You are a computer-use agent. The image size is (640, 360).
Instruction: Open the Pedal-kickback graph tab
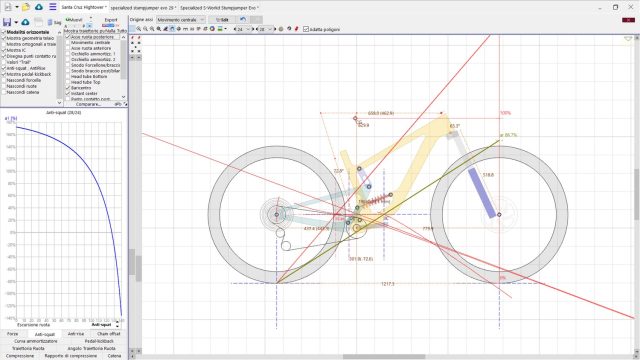coord(99,341)
